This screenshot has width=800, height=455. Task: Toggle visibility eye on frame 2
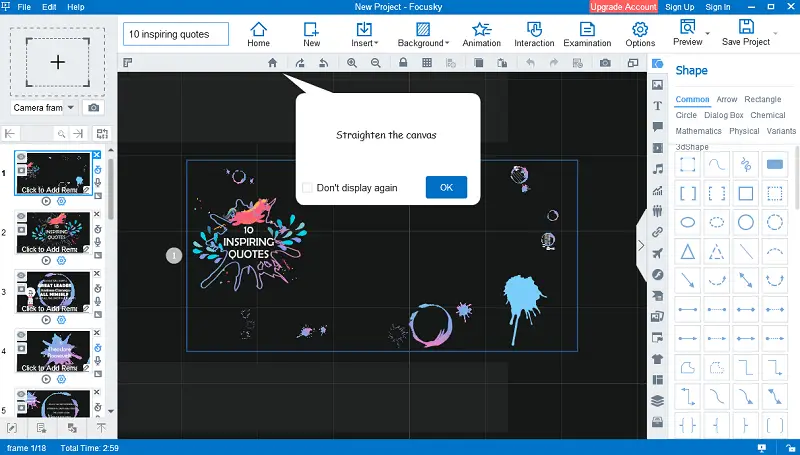click(x=21, y=216)
